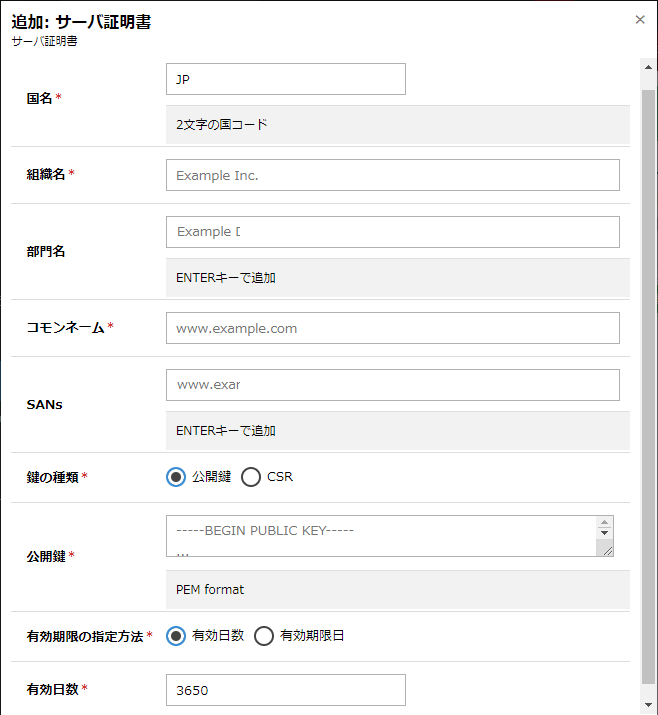Click the コモンネーム www.example.com field
This screenshot has width=658, height=715.
coord(393,328)
